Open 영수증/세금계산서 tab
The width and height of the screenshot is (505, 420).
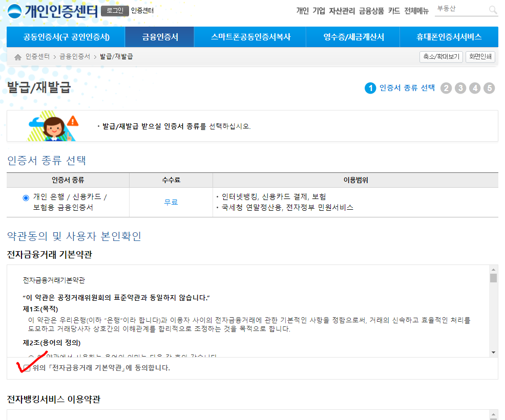pyautogui.click(x=353, y=37)
